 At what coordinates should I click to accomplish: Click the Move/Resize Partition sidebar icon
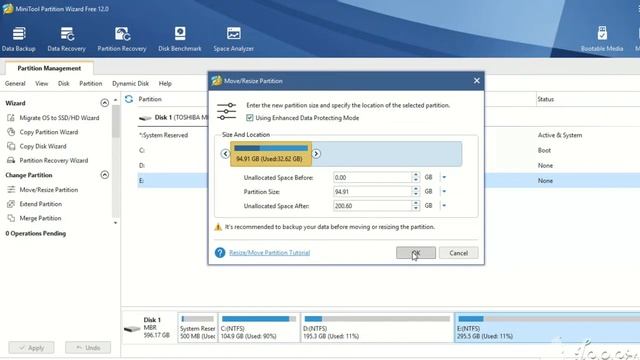(x=11, y=189)
